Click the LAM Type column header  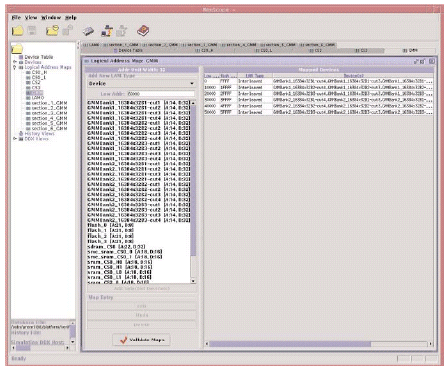click(x=255, y=76)
